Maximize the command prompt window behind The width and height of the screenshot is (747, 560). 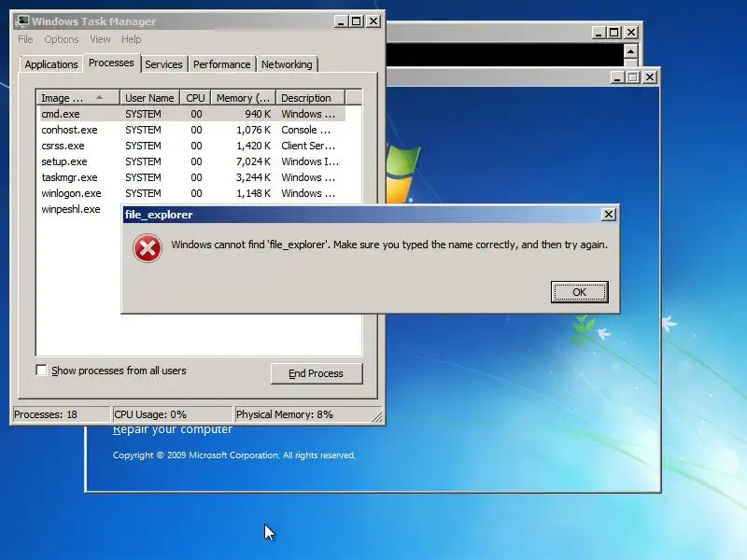pos(614,33)
